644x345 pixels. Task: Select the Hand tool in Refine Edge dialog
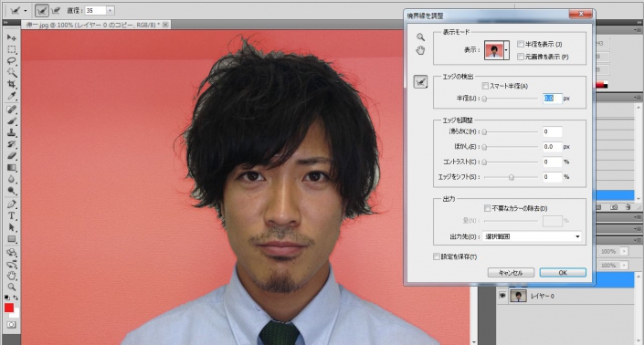pyautogui.click(x=420, y=51)
